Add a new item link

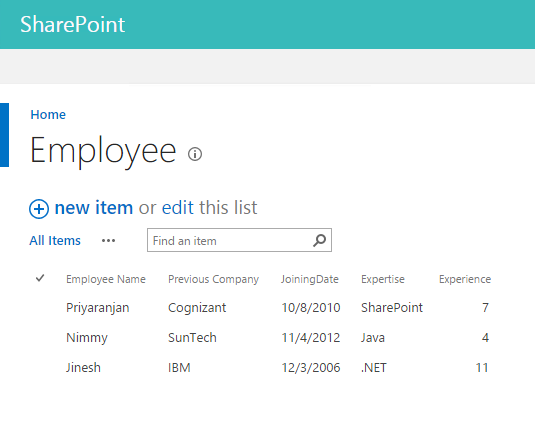(x=94, y=207)
